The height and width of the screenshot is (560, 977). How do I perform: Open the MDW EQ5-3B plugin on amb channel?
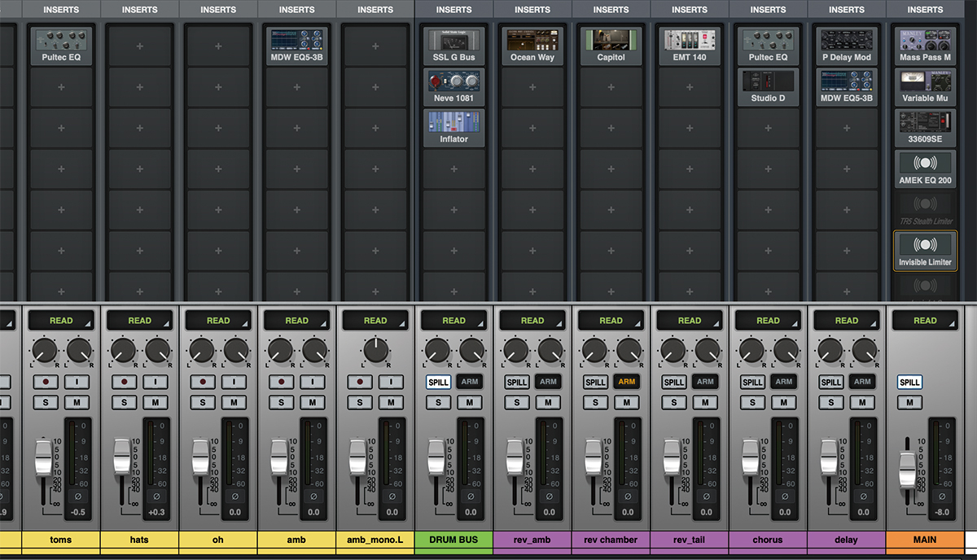click(297, 46)
